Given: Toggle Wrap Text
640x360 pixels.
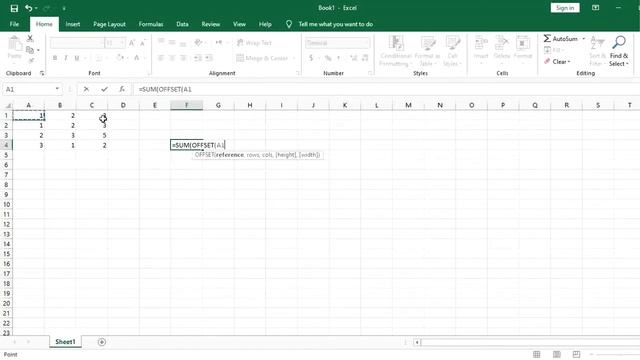Looking at the screenshot, I should click(x=254, y=43).
